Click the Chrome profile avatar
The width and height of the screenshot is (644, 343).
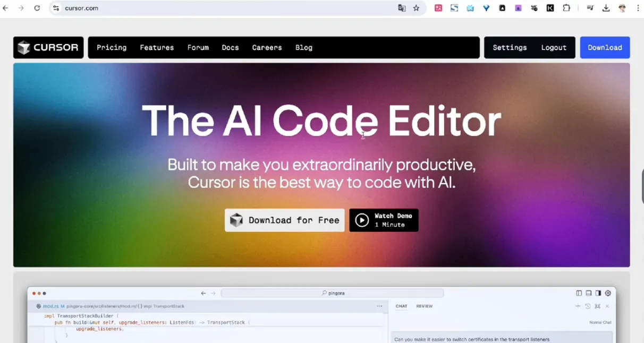[x=622, y=8]
